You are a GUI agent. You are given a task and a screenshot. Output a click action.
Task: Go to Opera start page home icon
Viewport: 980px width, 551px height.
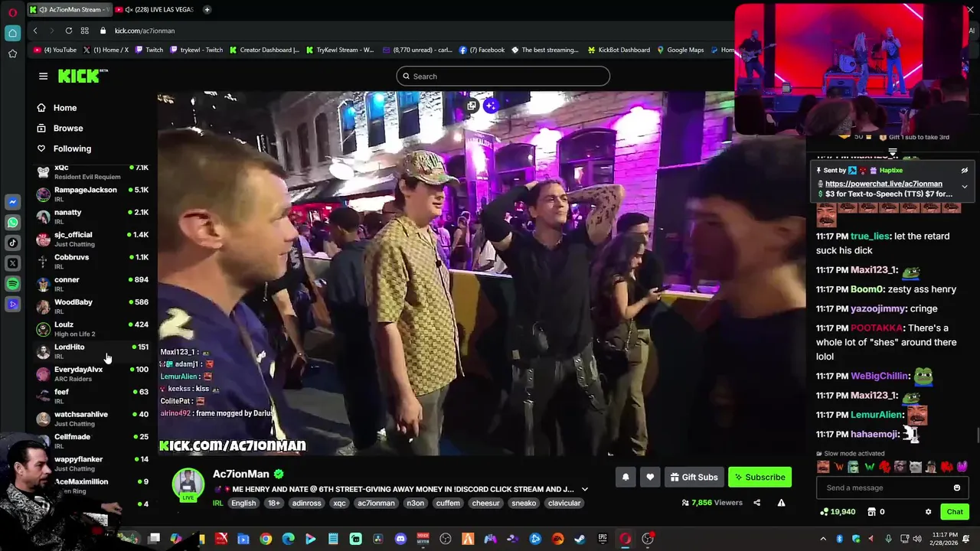[x=12, y=34]
